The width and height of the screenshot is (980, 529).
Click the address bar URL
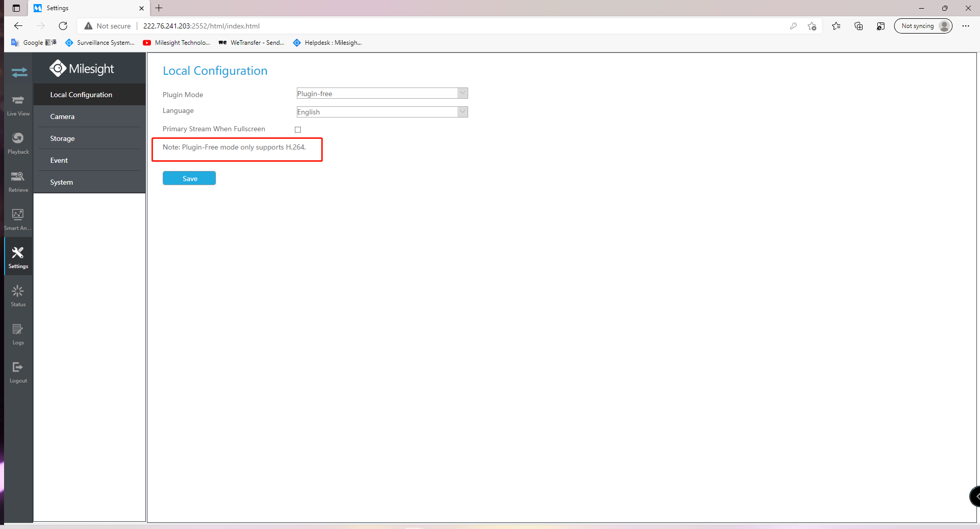point(201,26)
